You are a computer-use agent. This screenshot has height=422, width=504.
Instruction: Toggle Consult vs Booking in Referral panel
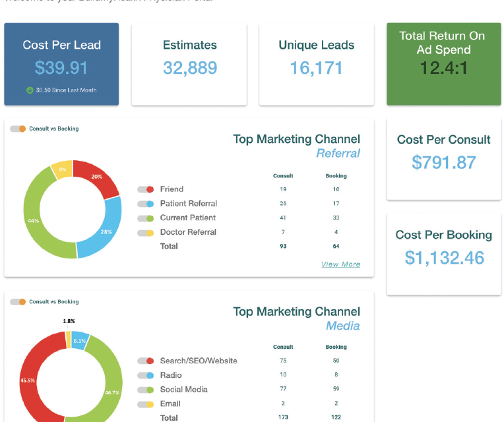pos(18,129)
